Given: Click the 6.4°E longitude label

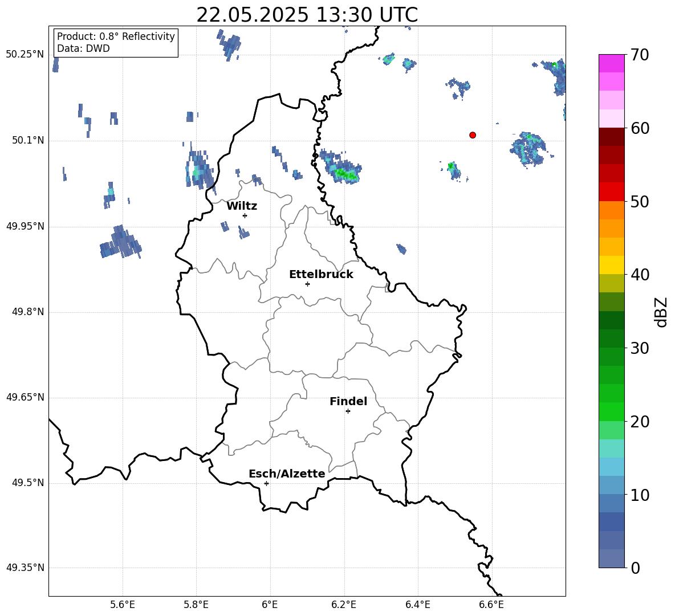Looking at the screenshot, I should tap(417, 605).
